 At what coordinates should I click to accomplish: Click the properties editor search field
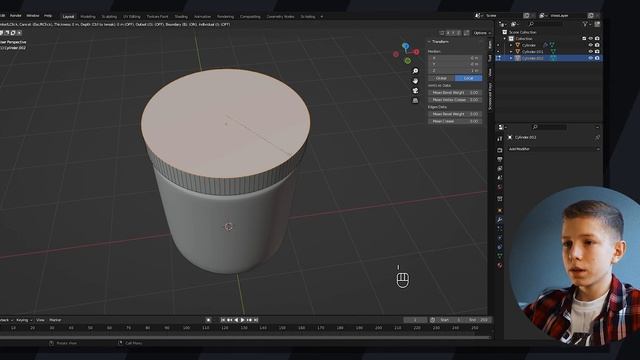[550, 127]
